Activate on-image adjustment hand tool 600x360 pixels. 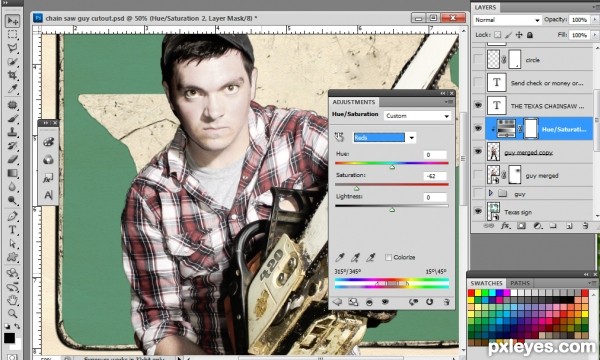[339, 137]
